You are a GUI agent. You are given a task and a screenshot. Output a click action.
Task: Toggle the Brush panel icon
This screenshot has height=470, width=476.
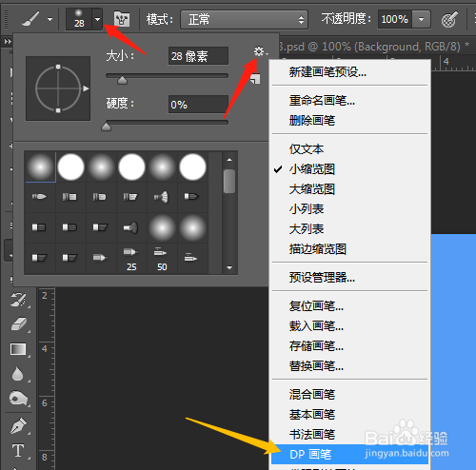point(122,19)
